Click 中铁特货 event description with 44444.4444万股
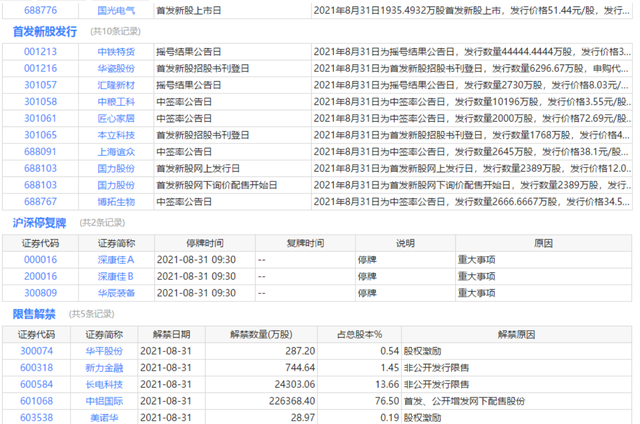Screen dimensions: 640x424 click(x=472, y=52)
